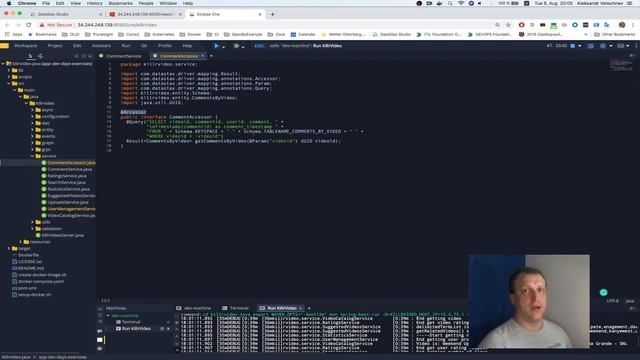Expand the scripts folder
Screen dimensions: 640x360
[x=9, y=77]
